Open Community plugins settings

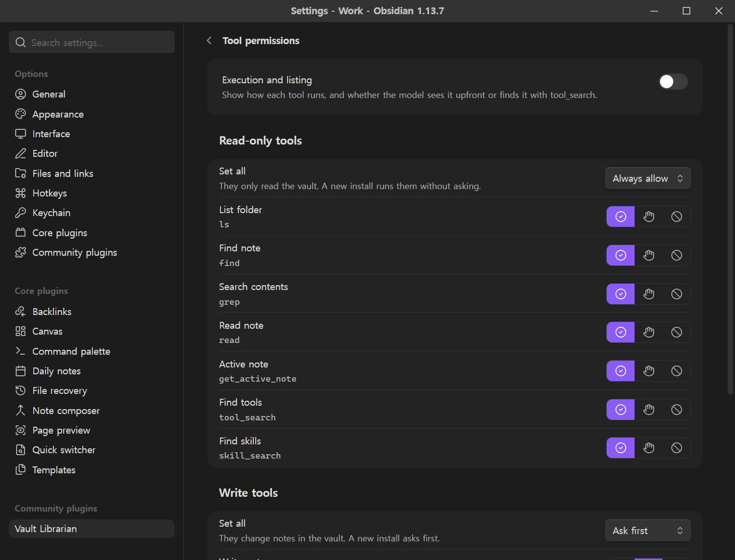pos(92,252)
